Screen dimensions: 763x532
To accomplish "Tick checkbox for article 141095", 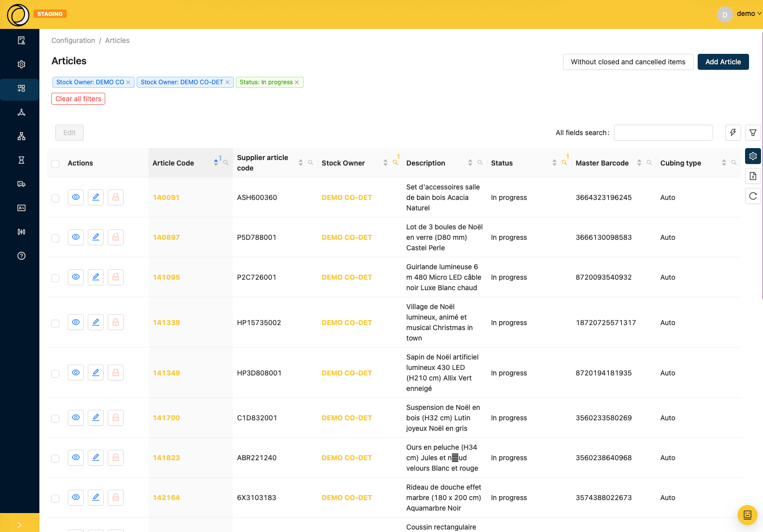I will [x=55, y=278].
